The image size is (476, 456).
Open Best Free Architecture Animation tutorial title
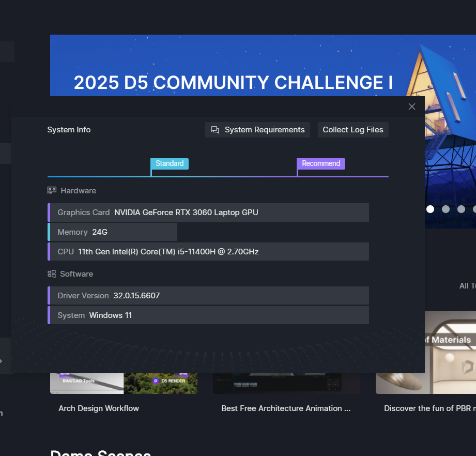coord(286,408)
